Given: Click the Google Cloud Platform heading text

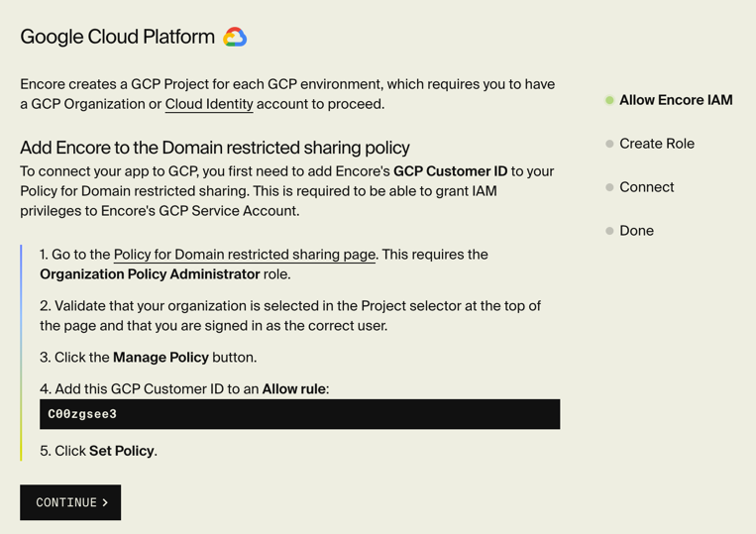Looking at the screenshot, I should coord(117,38).
